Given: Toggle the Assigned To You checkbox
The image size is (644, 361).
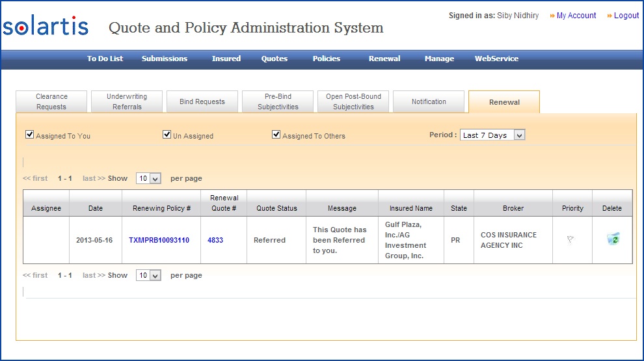Looking at the screenshot, I should (x=29, y=134).
